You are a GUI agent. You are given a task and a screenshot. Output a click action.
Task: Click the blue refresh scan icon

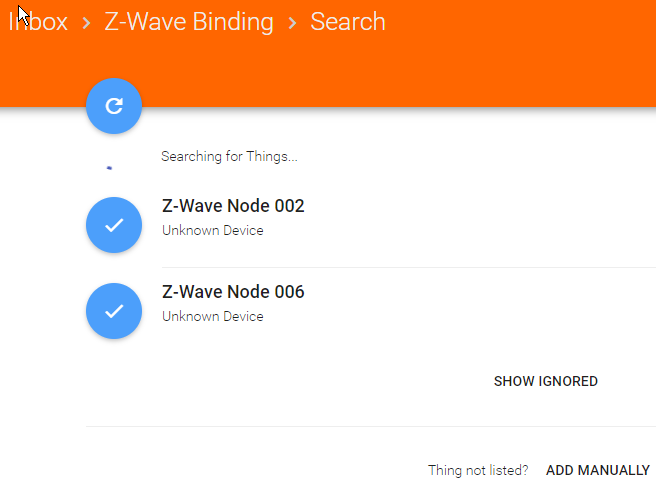point(114,106)
